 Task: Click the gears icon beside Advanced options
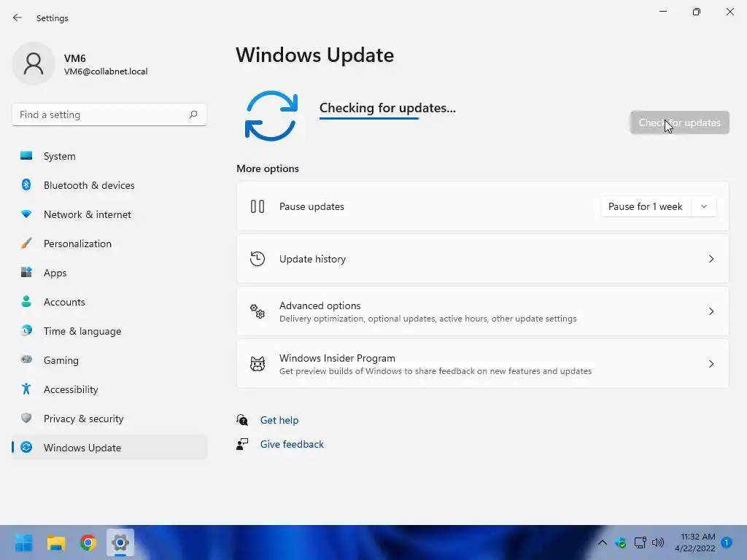[x=258, y=311]
